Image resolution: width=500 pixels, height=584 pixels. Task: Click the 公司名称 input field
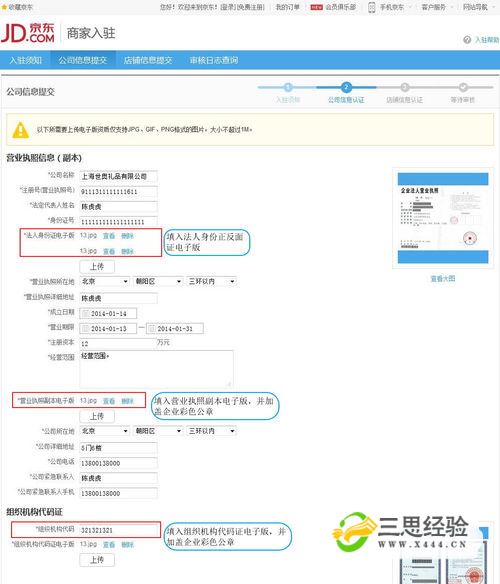(118, 176)
